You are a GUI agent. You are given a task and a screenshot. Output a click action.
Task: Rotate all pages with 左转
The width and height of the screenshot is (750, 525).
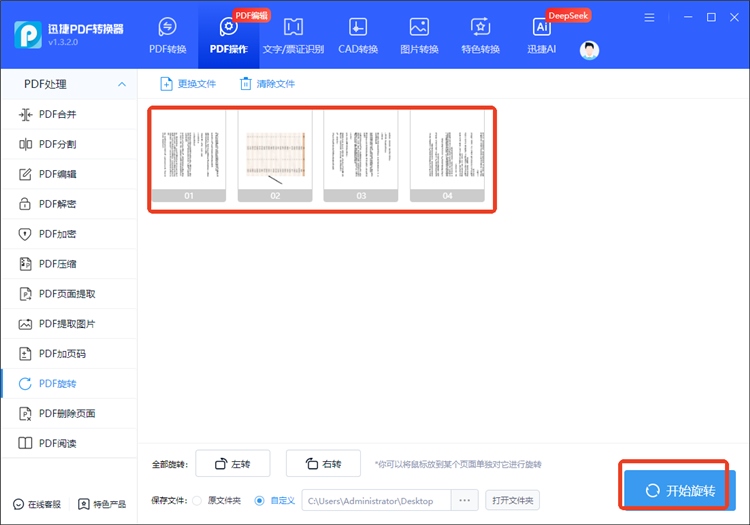(233, 463)
